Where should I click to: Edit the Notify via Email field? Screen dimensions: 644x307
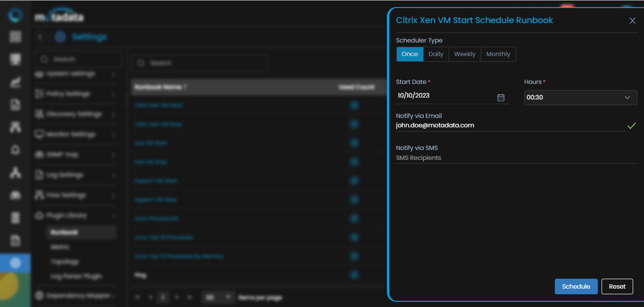(510, 125)
